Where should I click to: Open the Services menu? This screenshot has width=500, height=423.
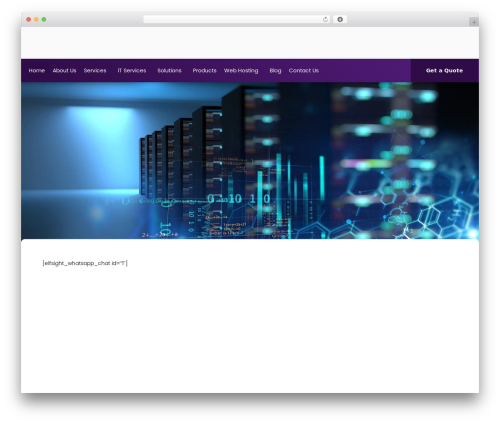click(95, 70)
